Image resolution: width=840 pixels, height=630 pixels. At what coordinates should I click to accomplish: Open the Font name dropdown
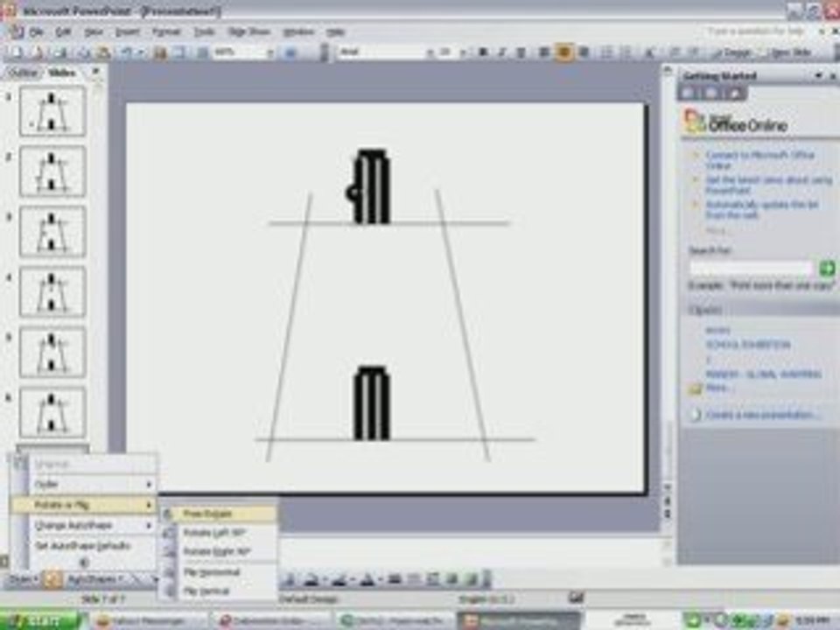[429, 52]
